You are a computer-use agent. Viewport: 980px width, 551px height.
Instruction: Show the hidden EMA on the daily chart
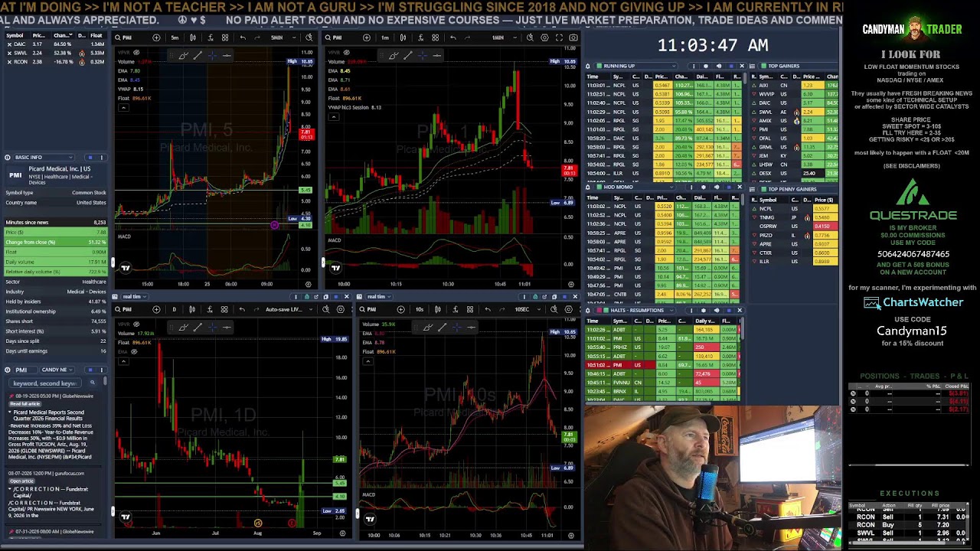click(x=134, y=351)
